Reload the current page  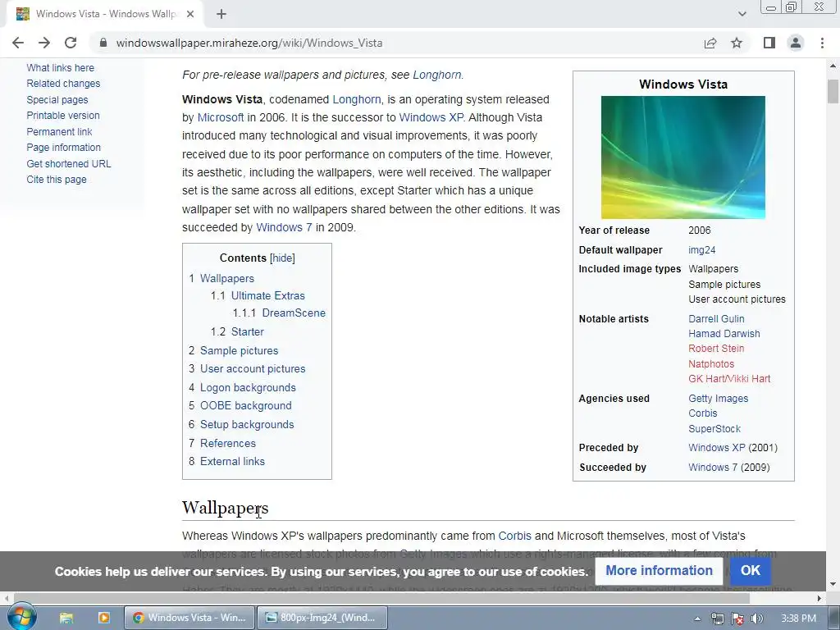pos(71,43)
